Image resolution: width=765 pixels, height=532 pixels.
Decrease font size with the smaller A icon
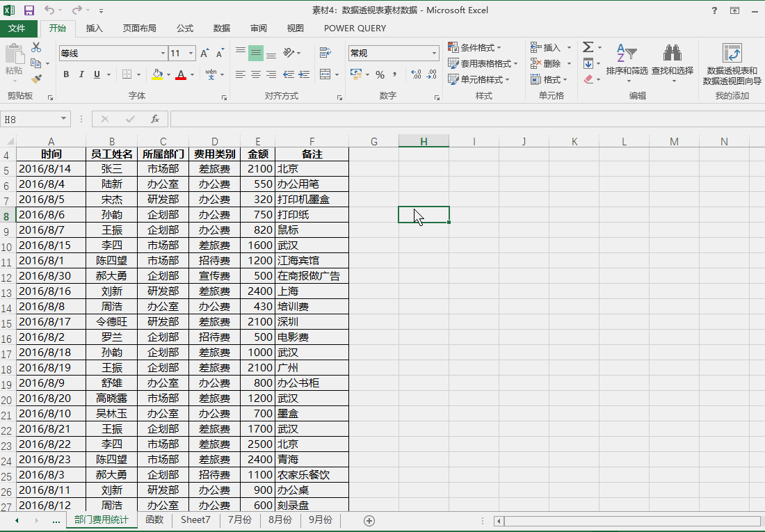pyautogui.click(x=220, y=53)
